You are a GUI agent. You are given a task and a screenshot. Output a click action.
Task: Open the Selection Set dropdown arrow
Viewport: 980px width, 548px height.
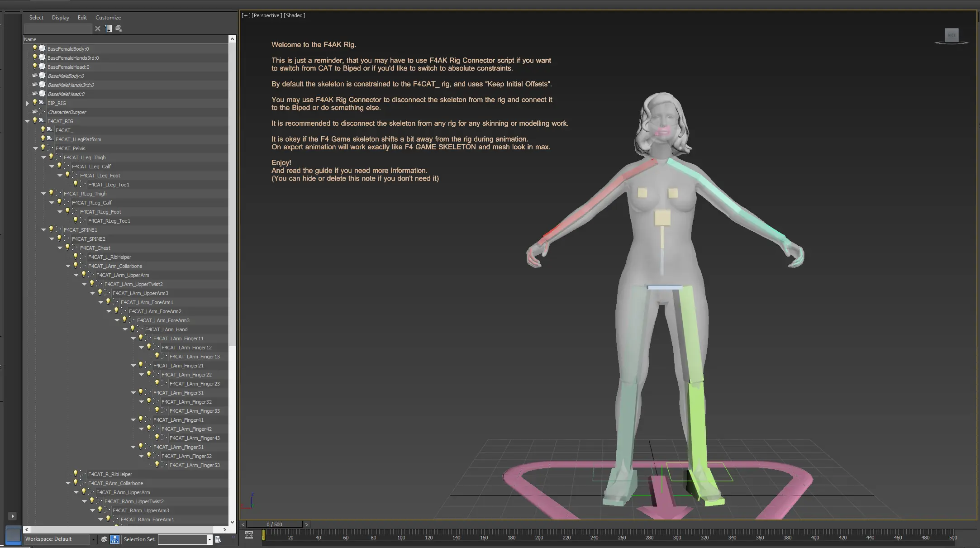pos(209,539)
